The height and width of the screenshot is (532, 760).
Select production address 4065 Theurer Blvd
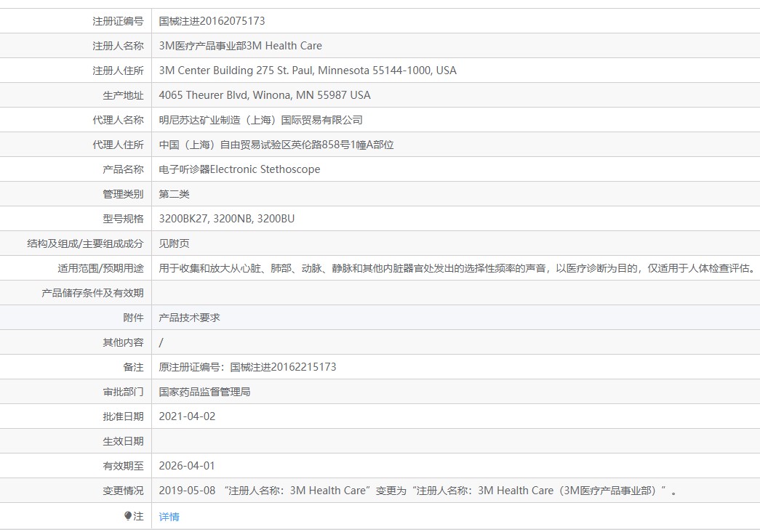[265, 95]
